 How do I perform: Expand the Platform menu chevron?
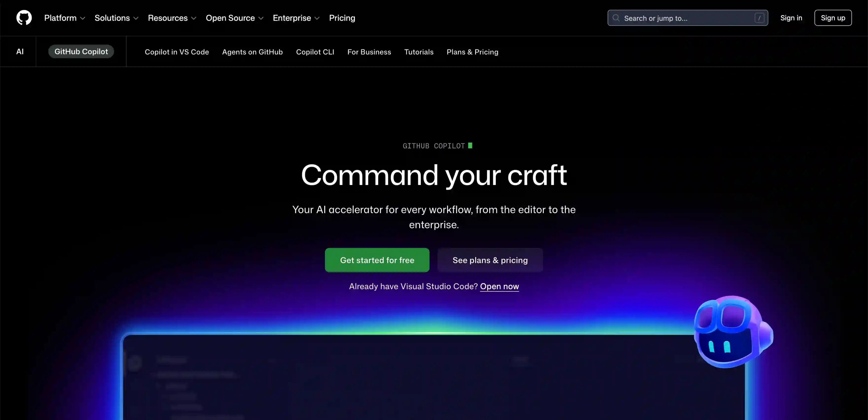click(x=83, y=18)
